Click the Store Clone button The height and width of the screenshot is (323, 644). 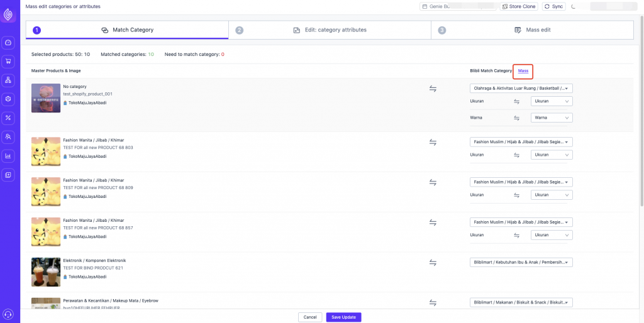(519, 6)
